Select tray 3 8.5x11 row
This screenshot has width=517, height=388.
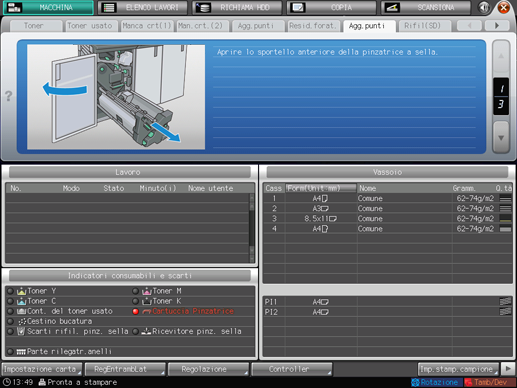click(388, 219)
